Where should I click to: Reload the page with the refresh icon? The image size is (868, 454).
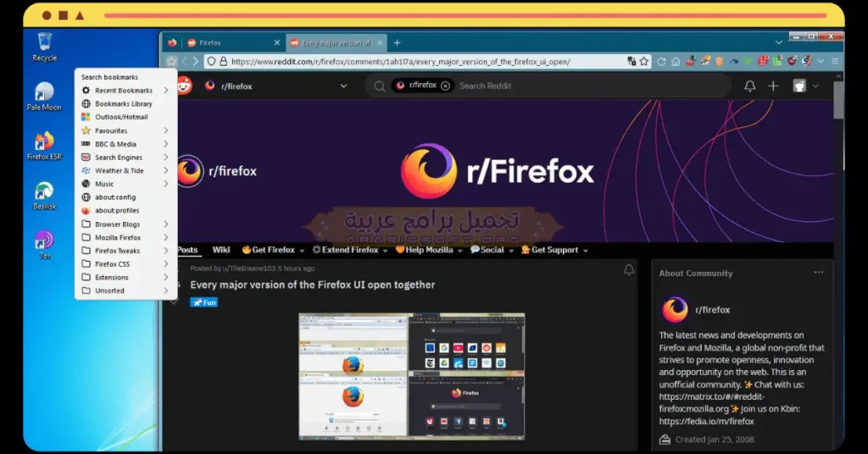pos(661,62)
